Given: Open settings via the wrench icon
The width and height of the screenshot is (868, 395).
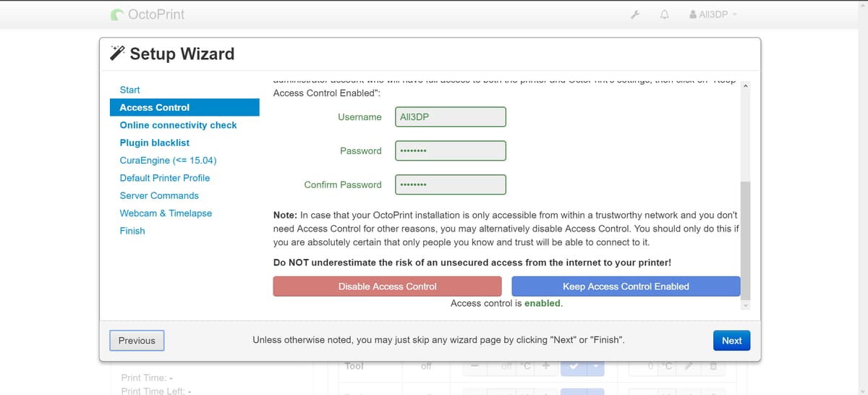Looking at the screenshot, I should click(x=634, y=14).
